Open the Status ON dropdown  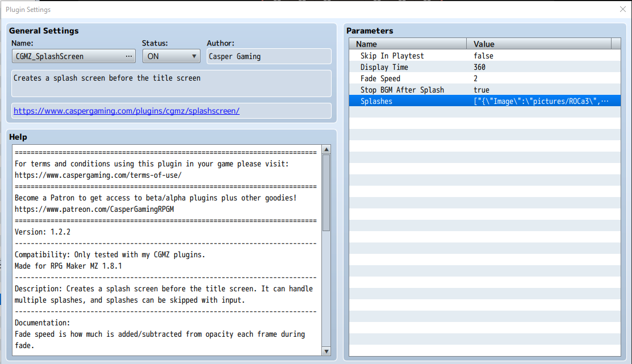(171, 56)
